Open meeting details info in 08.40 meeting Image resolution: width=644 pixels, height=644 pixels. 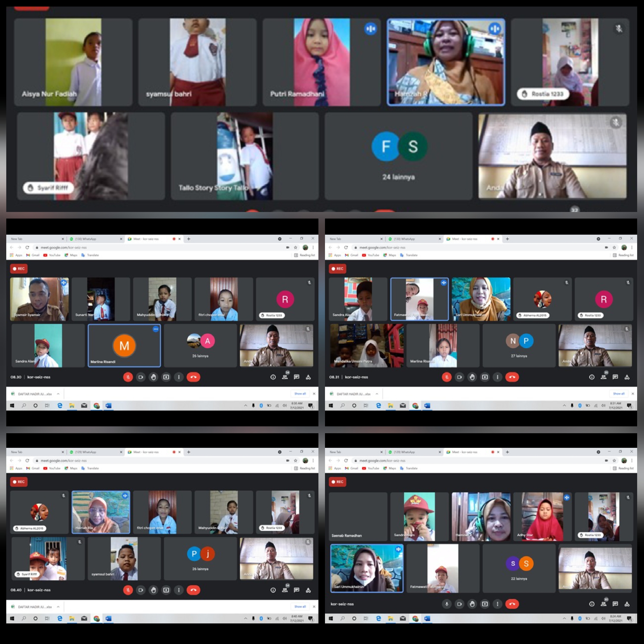tap(273, 590)
